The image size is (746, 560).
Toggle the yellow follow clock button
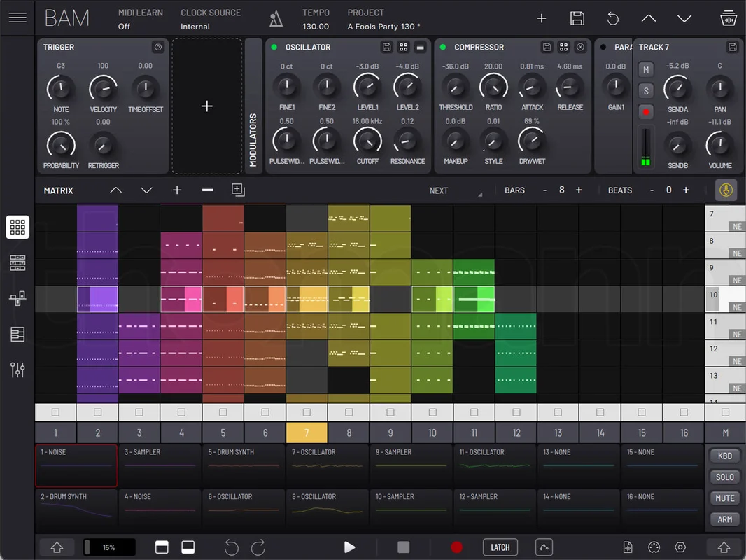(x=726, y=190)
